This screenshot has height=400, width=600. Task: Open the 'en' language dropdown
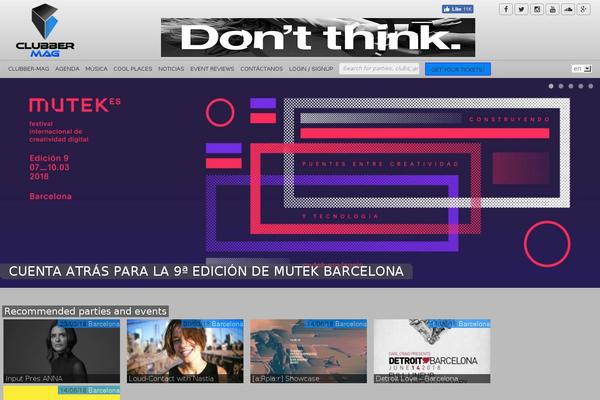click(582, 69)
